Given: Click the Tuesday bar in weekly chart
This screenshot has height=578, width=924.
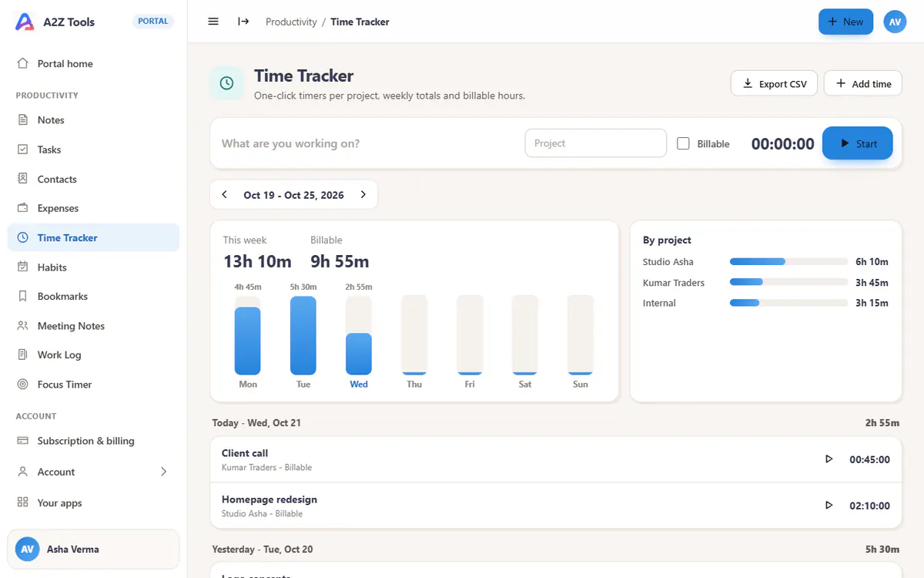Looking at the screenshot, I should tap(303, 335).
